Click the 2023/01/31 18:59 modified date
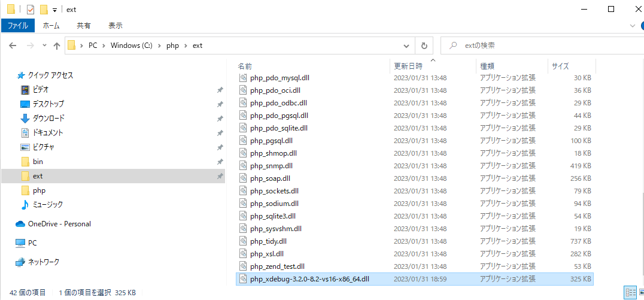 420,279
